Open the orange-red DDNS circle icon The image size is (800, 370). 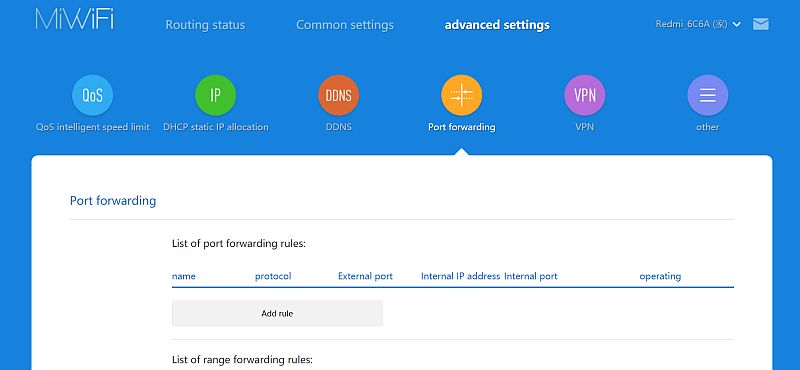(339, 95)
